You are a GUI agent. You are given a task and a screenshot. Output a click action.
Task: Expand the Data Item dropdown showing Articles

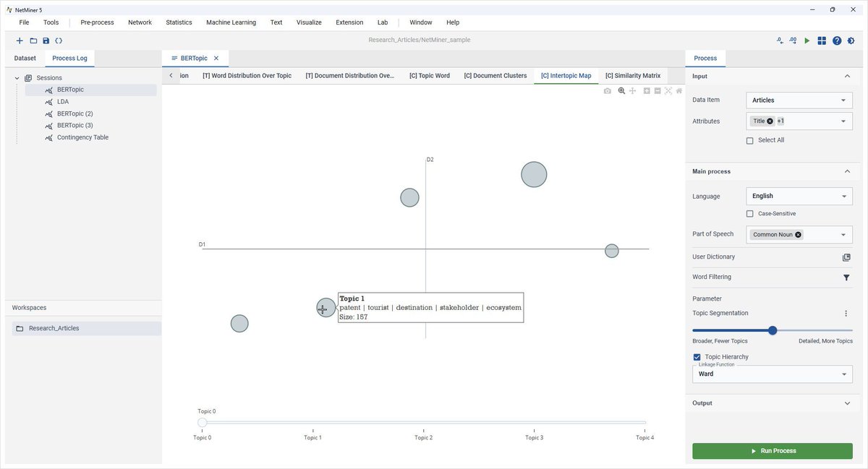[x=799, y=100]
